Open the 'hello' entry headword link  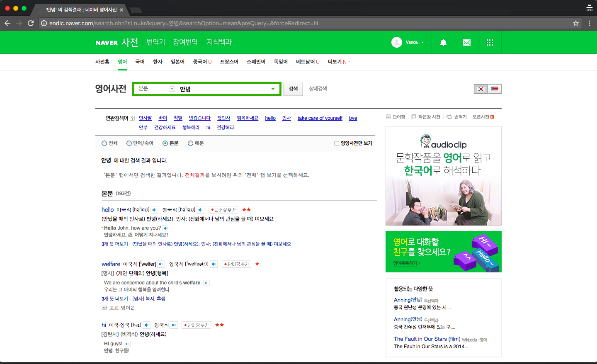pyautogui.click(x=107, y=210)
